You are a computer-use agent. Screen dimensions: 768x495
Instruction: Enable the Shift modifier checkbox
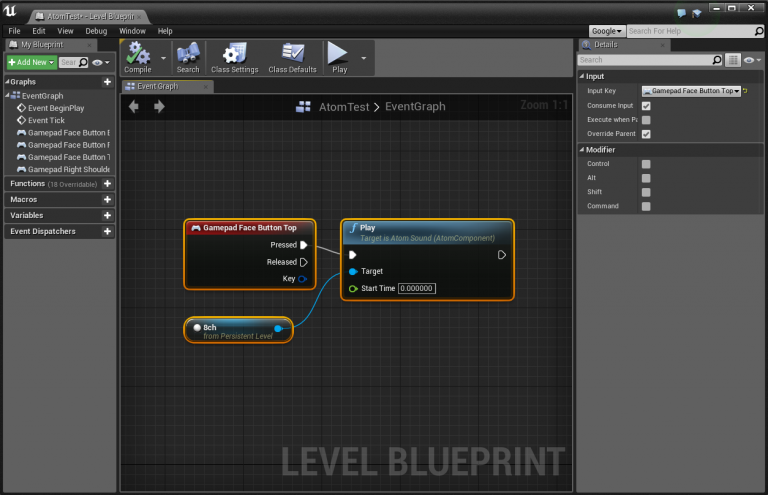pos(646,192)
